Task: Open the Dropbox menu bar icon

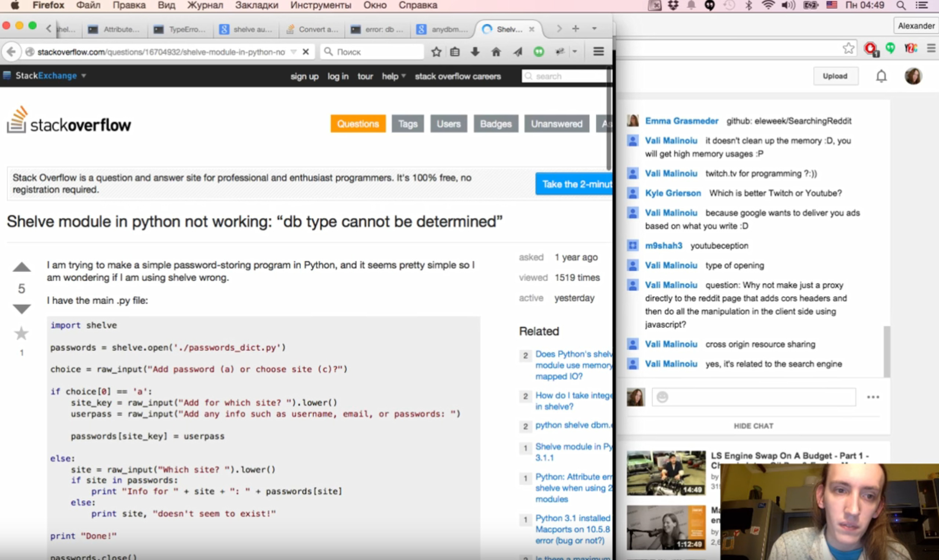Action: [673, 5]
